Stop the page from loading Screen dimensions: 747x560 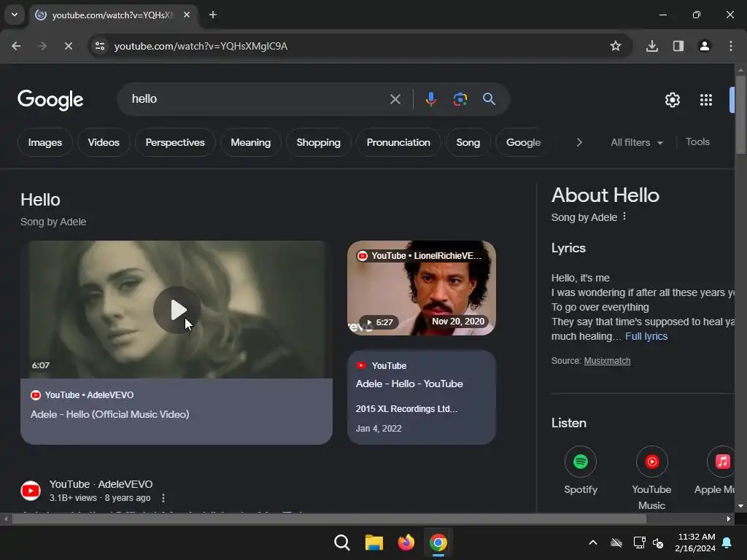[x=68, y=46]
